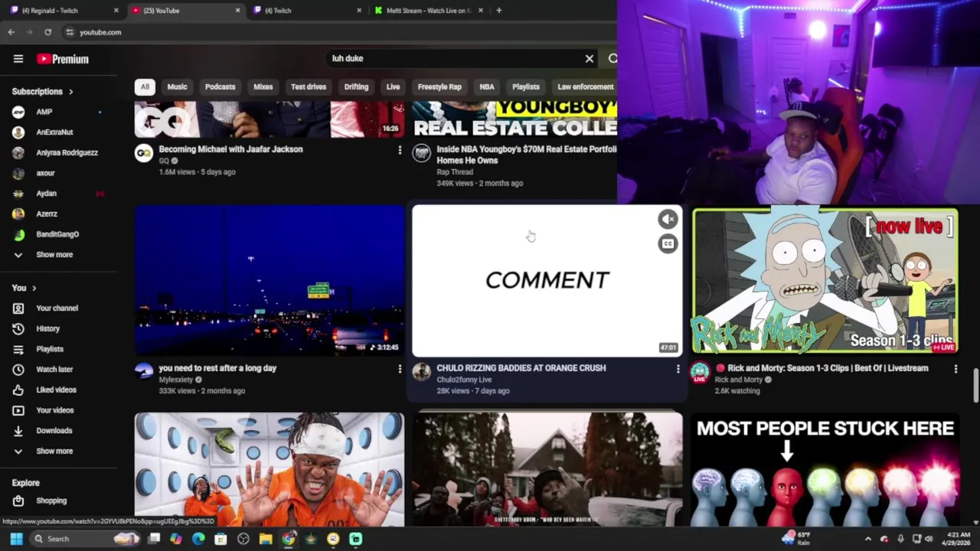Open Rick and Morty livestream thumbnail
This screenshot has height=551, width=980.
(825, 280)
